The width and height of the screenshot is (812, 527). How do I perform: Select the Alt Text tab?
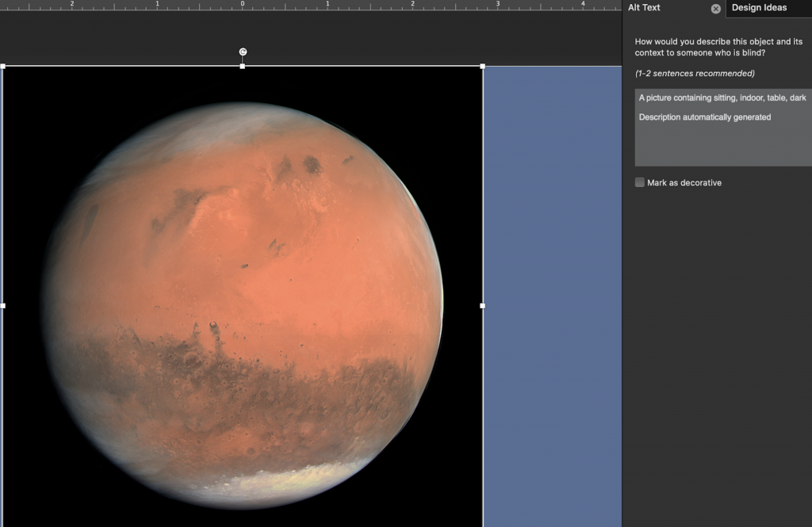(x=644, y=8)
